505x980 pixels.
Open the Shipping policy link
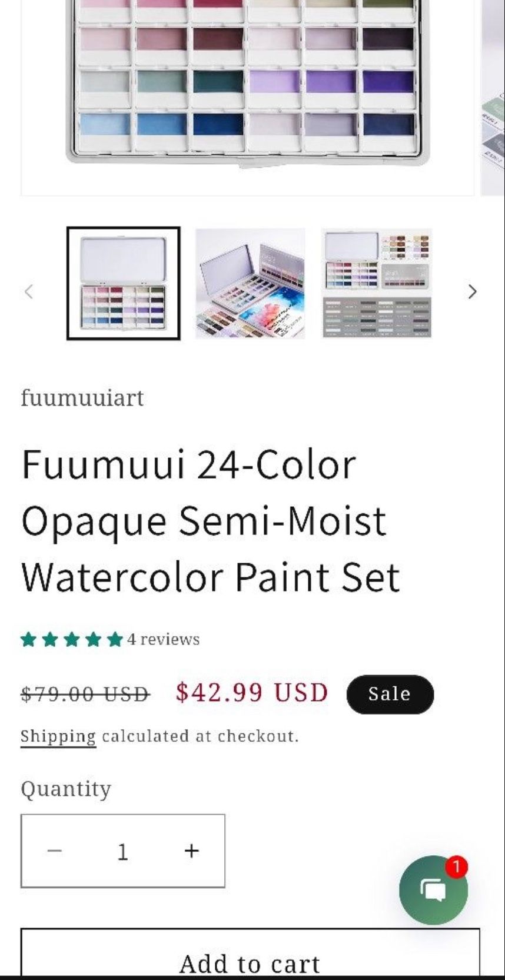coord(58,736)
